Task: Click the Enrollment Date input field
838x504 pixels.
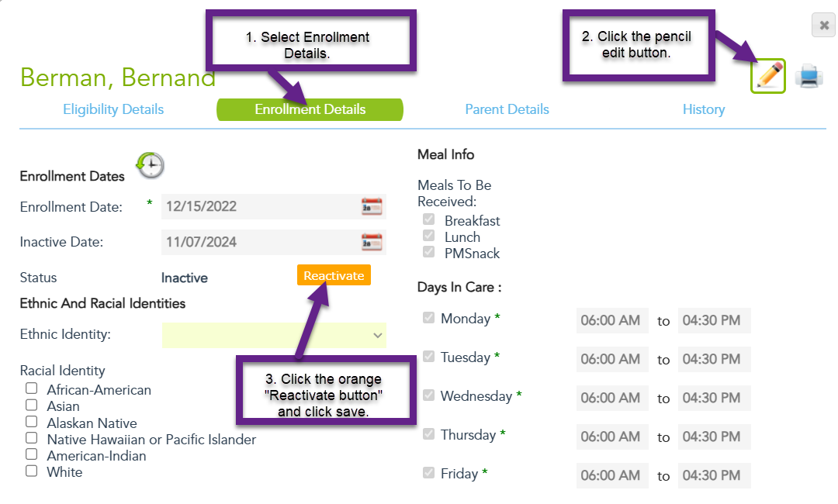Action: (x=261, y=206)
